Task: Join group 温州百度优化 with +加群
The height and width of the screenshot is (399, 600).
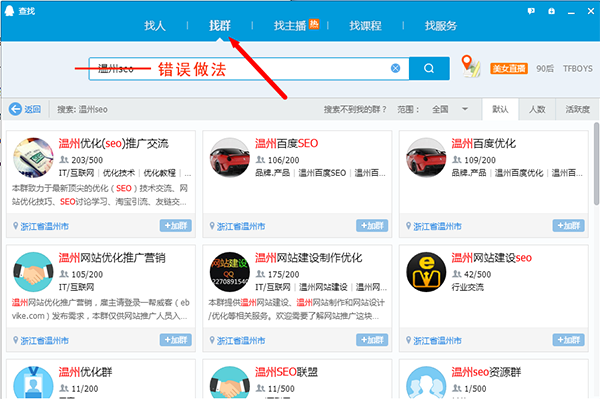Action: click(568, 226)
